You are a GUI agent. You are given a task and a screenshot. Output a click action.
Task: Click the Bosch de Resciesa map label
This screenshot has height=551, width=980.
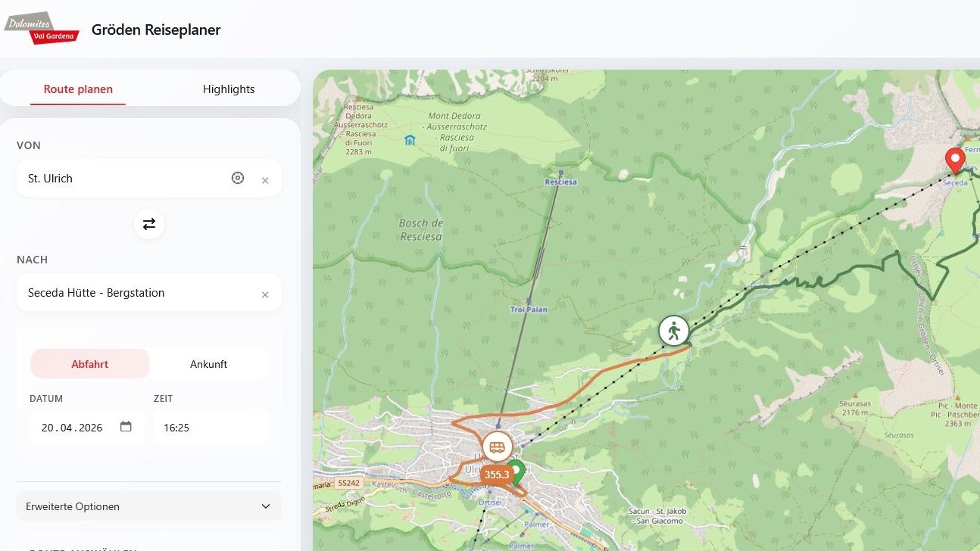pyautogui.click(x=420, y=230)
